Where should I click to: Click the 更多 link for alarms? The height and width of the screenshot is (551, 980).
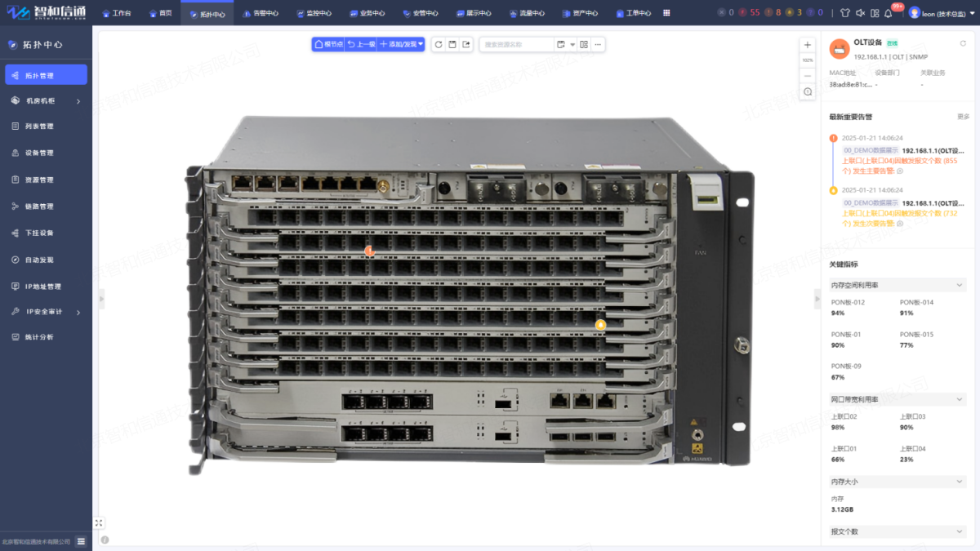pos(963,117)
